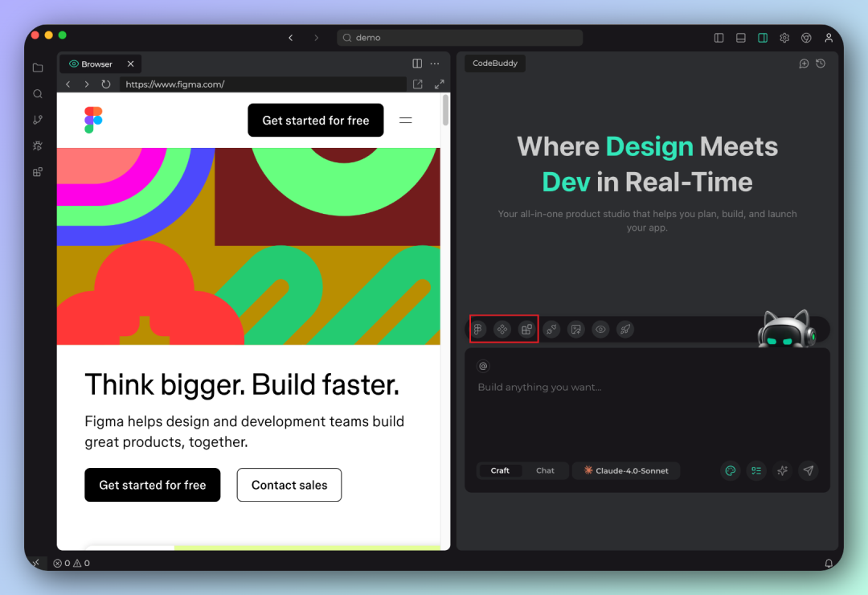Reload the Figma page
Viewport: 868px width, 595px height.
[x=106, y=84]
